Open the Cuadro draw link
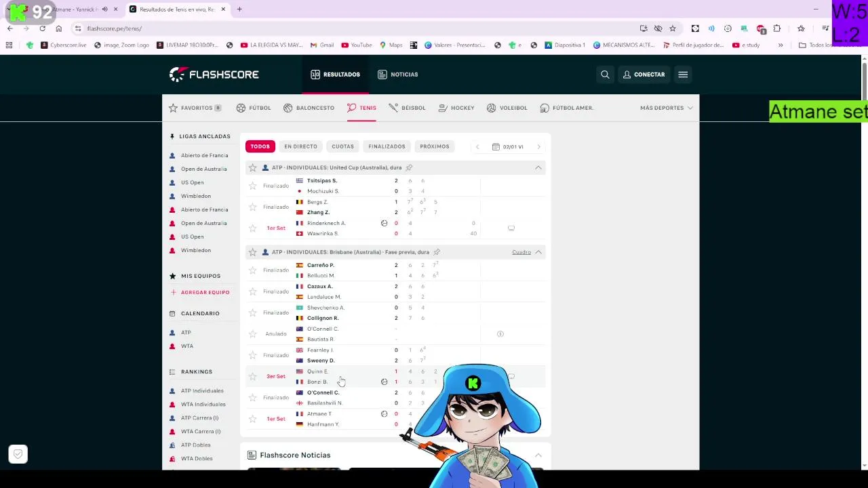Screen dimensions: 868x488 521,252
